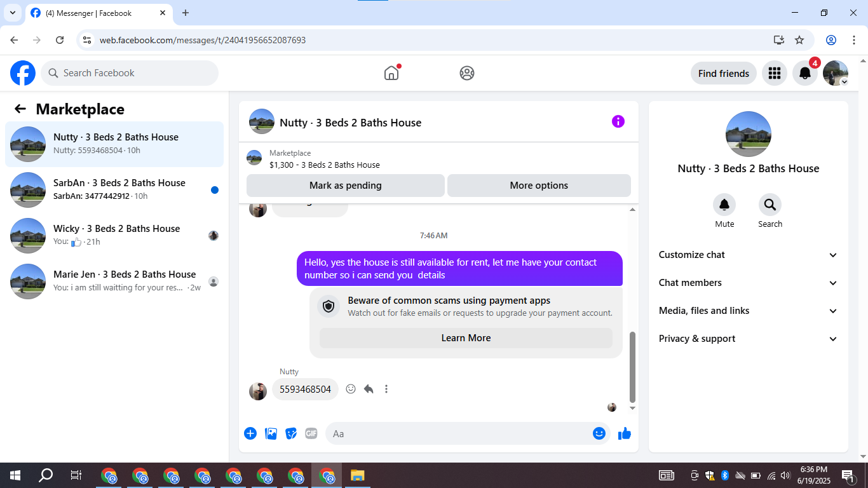This screenshot has width=868, height=488.
Task: Go to the Facebook Home feed icon
Action: 391,73
